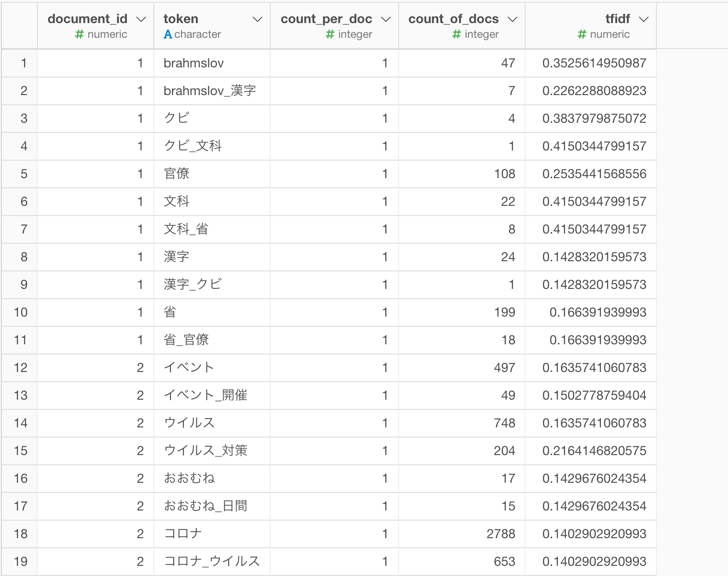Click tfidf value 0.3525614950987
Screen dimensions: 728x576
(x=594, y=63)
